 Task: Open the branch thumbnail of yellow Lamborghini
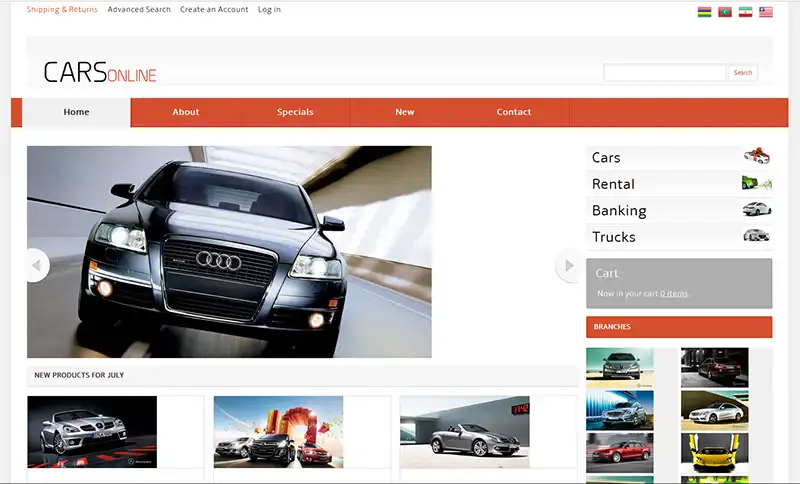714,453
